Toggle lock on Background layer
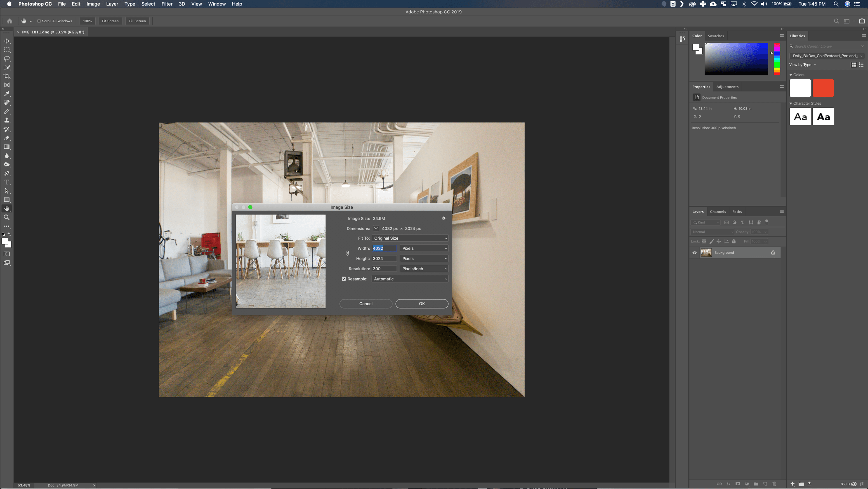868x489 pixels. 773,252
